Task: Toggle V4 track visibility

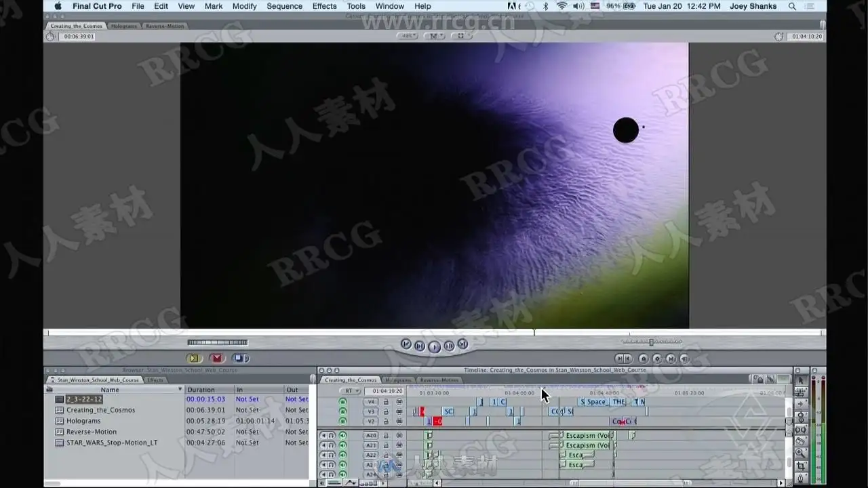Action: click(342, 402)
